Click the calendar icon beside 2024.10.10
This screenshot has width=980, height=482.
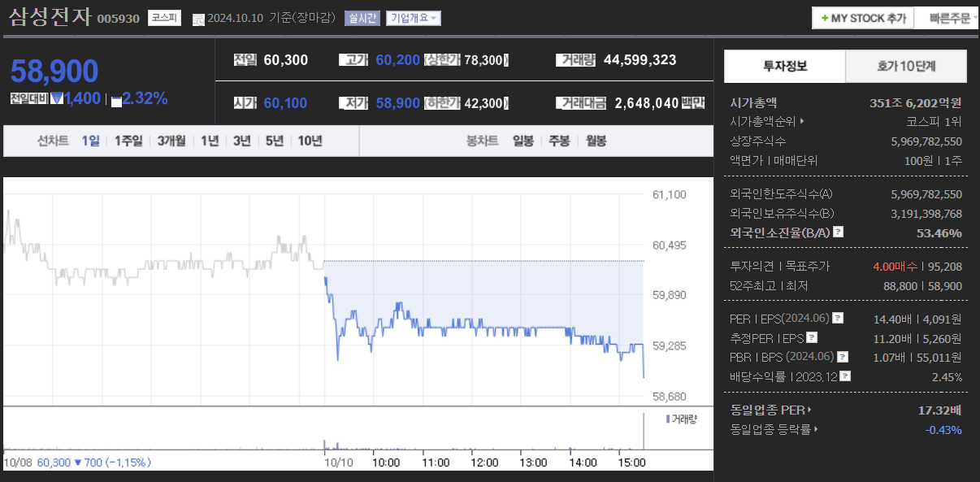click(x=198, y=20)
